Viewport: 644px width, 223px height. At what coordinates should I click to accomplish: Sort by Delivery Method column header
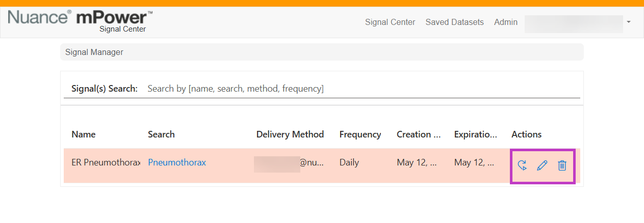click(x=290, y=134)
